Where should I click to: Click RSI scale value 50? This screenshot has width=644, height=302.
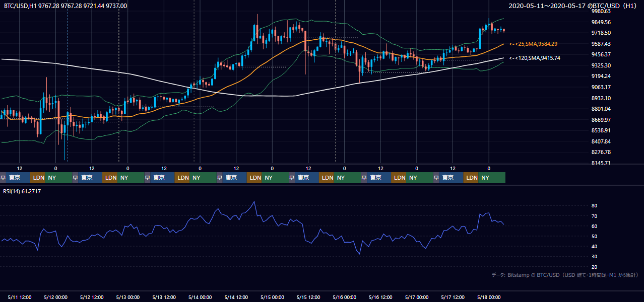595,236
